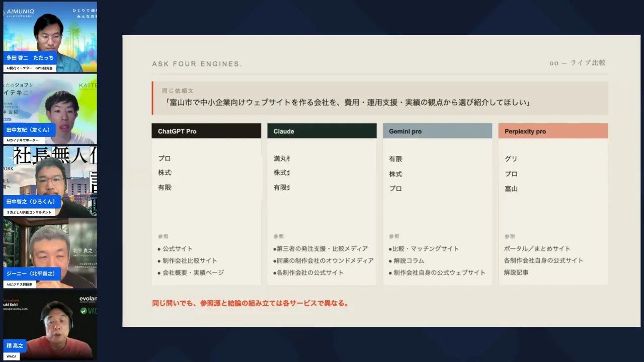
Task: Select the 積 高之 participant video tile
Action: pos(50,325)
